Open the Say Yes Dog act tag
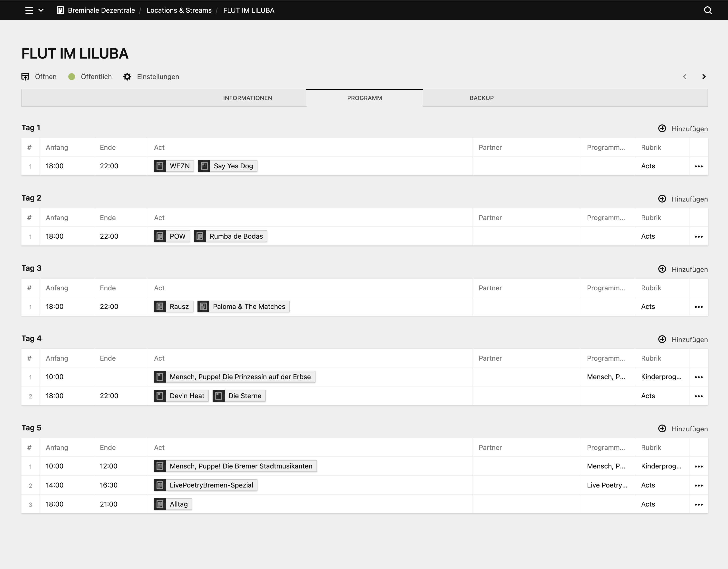The width and height of the screenshot is (728, 569). [x=233, y=166]
